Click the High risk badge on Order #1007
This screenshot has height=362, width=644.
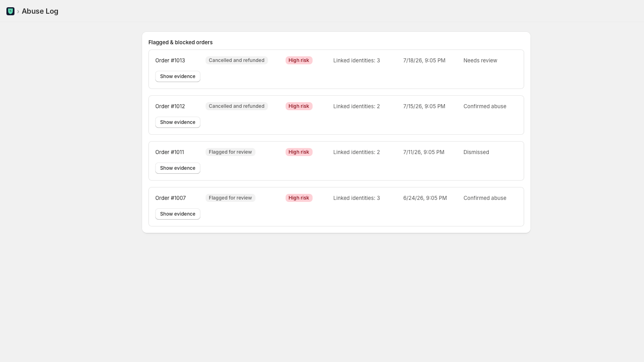[x=299, y=198]
